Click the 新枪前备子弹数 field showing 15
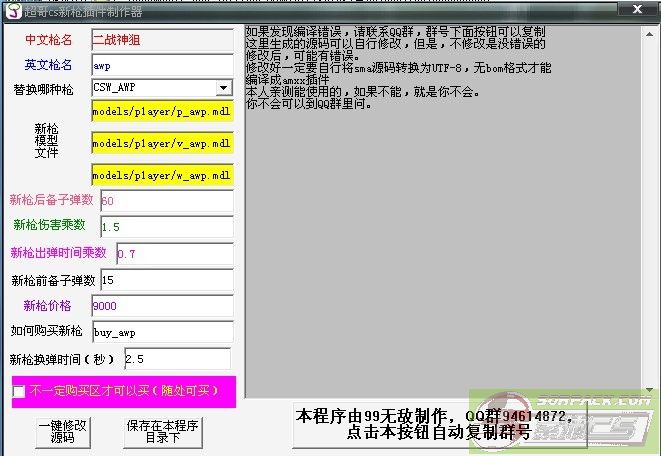Image resolution: width=661 pixels, height=456 pixels. [x=164, y=280]
